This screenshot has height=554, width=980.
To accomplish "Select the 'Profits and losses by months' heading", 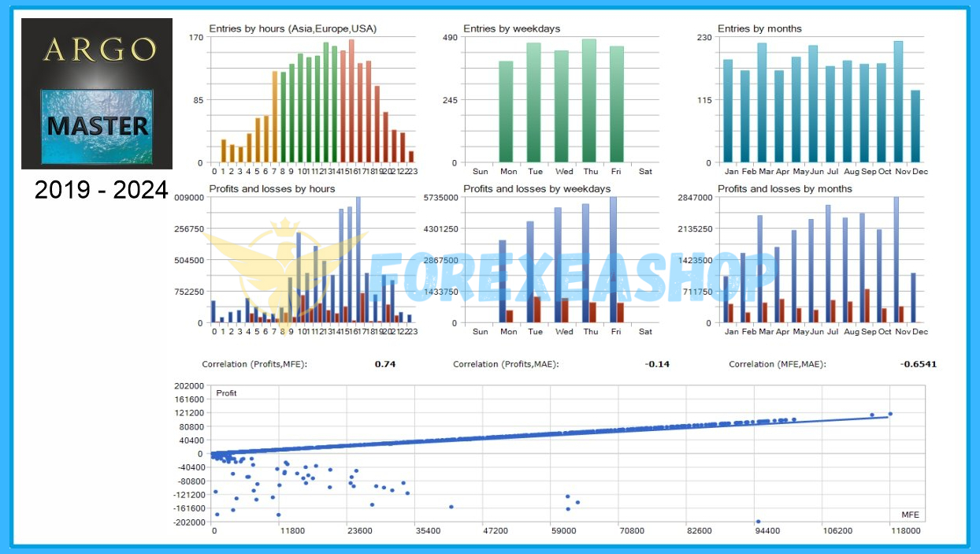I will click(785, 189).
